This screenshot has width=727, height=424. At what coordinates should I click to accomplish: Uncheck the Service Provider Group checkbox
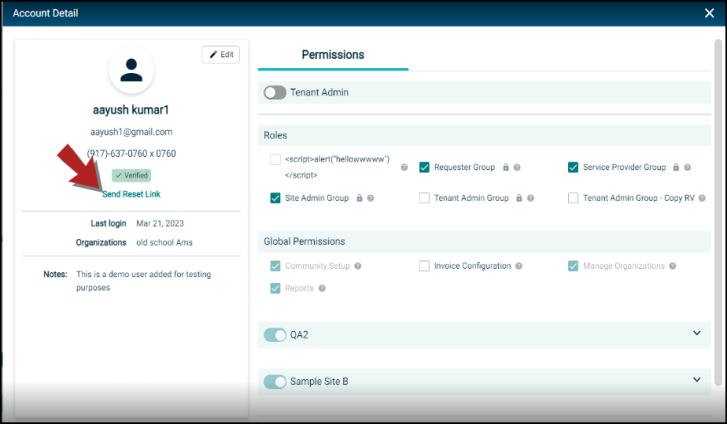click(573, 167)
